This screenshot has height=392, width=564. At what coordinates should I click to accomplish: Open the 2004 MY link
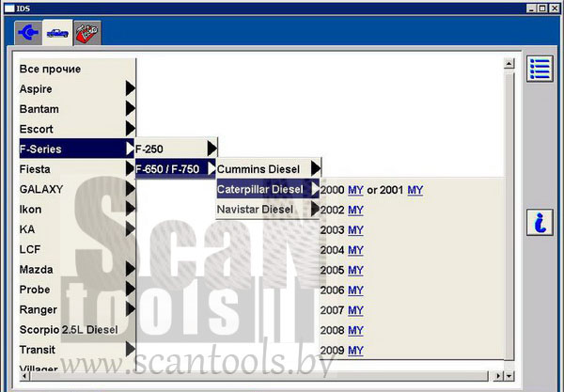click(x=355, y=250)
